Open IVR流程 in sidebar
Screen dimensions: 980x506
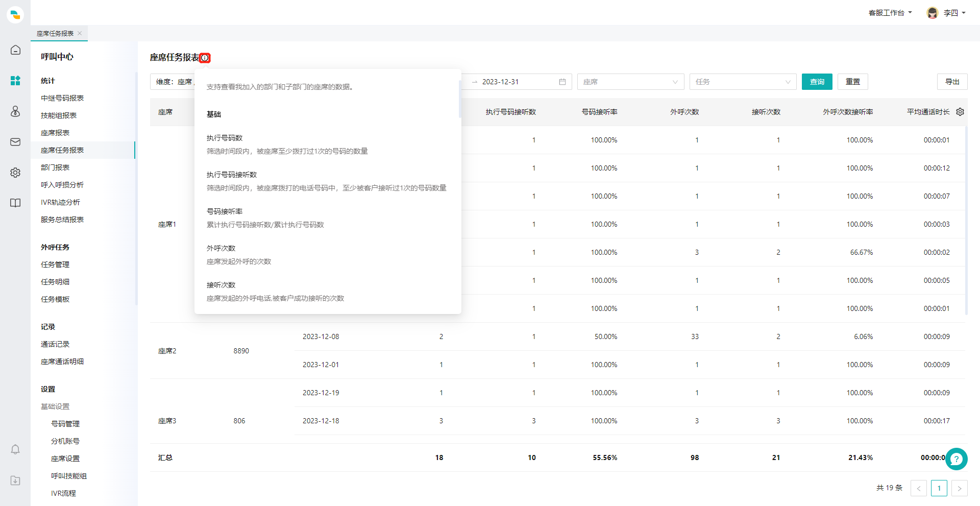point(63,493)
